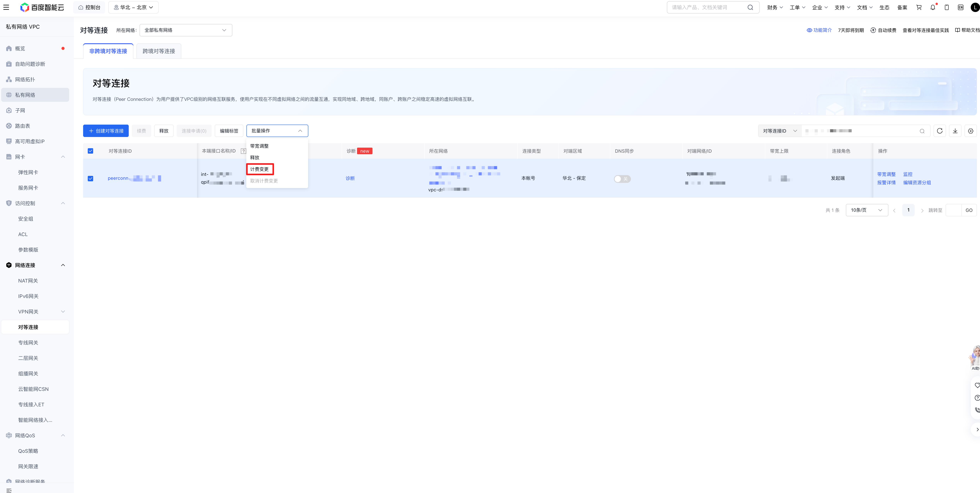The width and height of the screenshot is (980, 493).
Task: Click the help icon beside 本端接口名称/ID
Action: pos(244,151)
